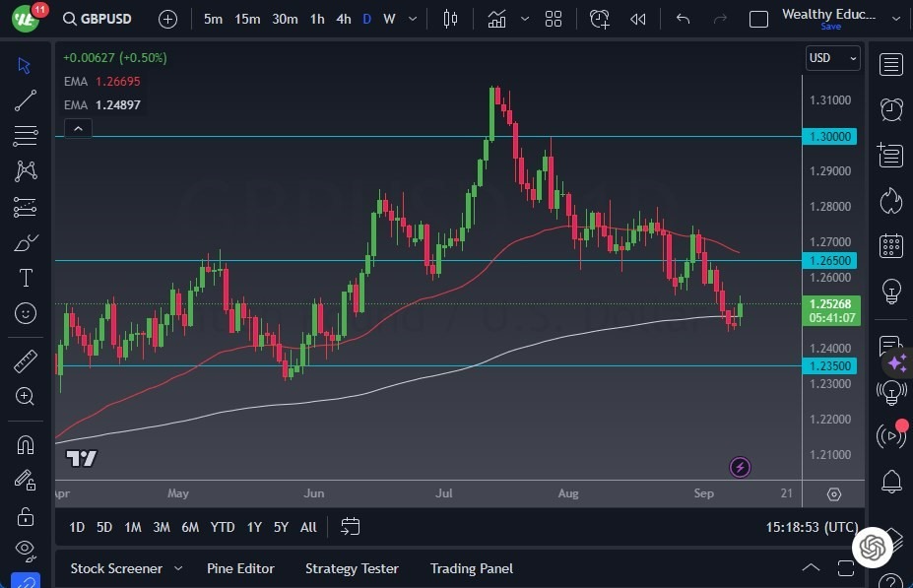913x588 pixels.
Task: Expand the extra timeframes dropdown arrow
Action: tap(412, 18)
